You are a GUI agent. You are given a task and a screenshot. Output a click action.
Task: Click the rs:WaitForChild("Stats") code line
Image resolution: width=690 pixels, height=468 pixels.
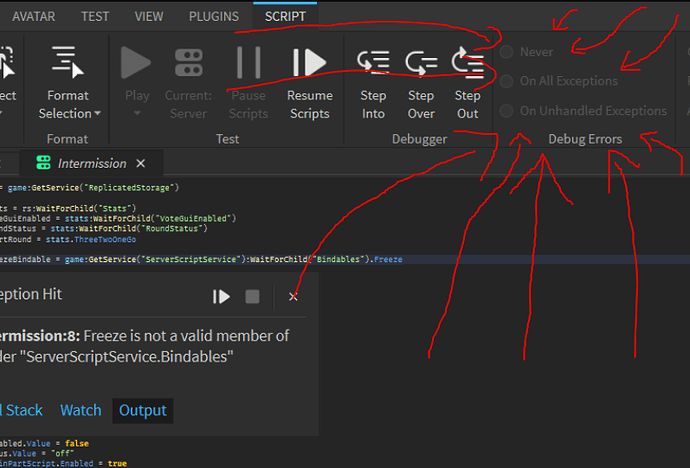68,208
